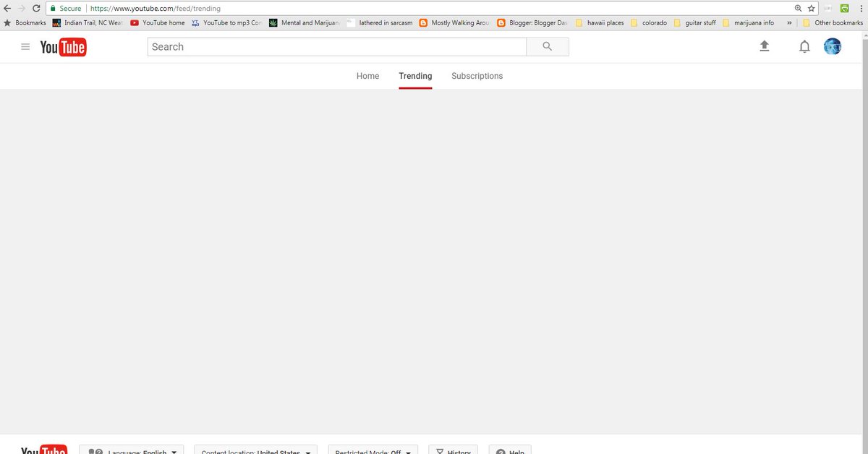Switch to the Home tab
The width and height of the screenshot is (868, 454).
click(x=367, y=76)
